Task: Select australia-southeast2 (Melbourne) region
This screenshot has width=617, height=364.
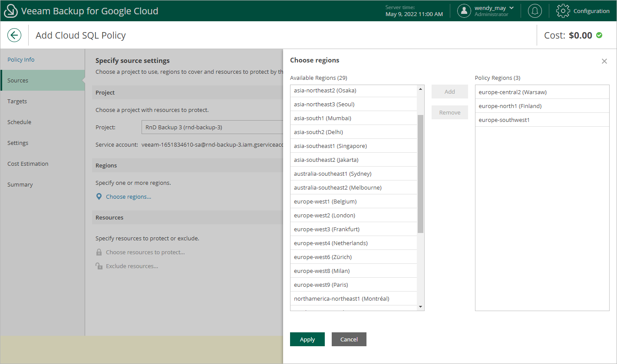Action: pos(353,187)
